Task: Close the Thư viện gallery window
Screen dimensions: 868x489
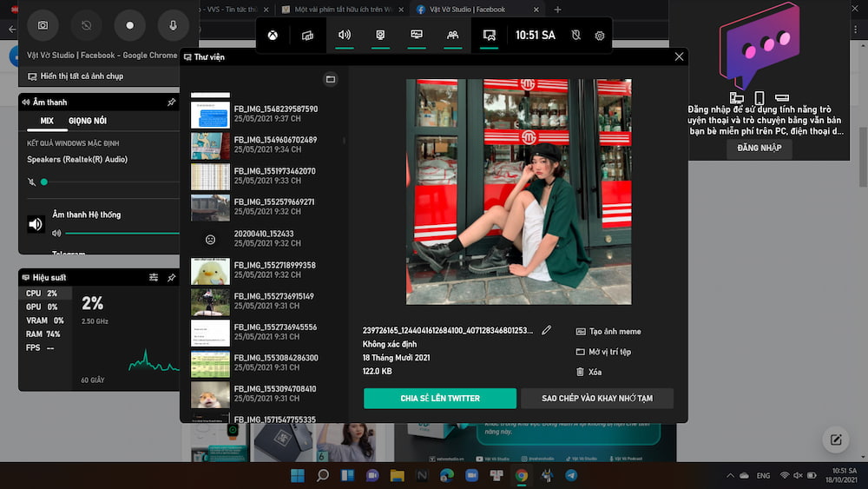Action: coord(680,56)
